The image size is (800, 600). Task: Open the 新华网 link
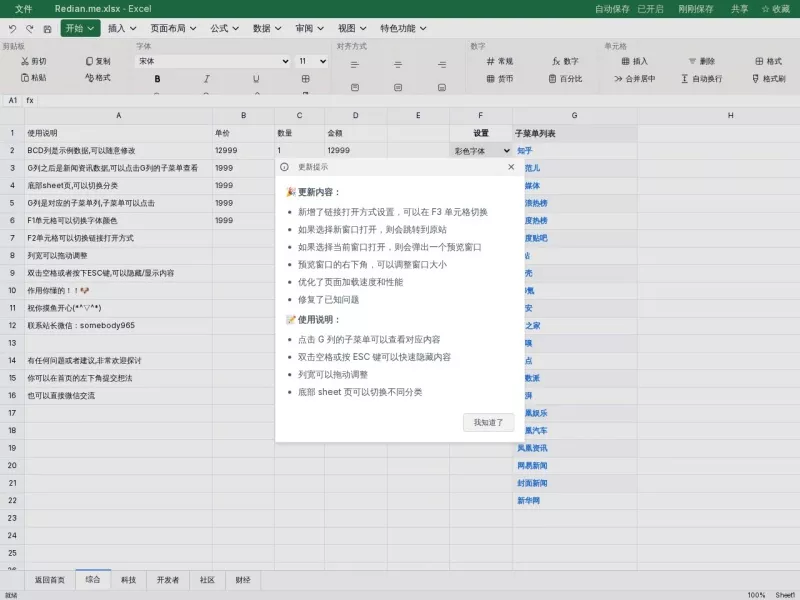(529, 501)
